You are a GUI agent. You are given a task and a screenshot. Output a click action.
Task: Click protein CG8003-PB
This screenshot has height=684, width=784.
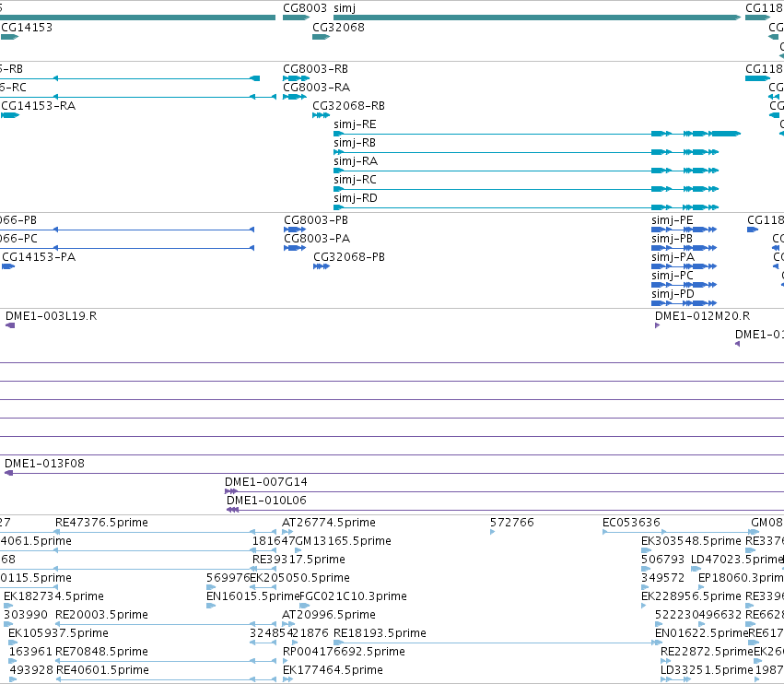(316, 220)
